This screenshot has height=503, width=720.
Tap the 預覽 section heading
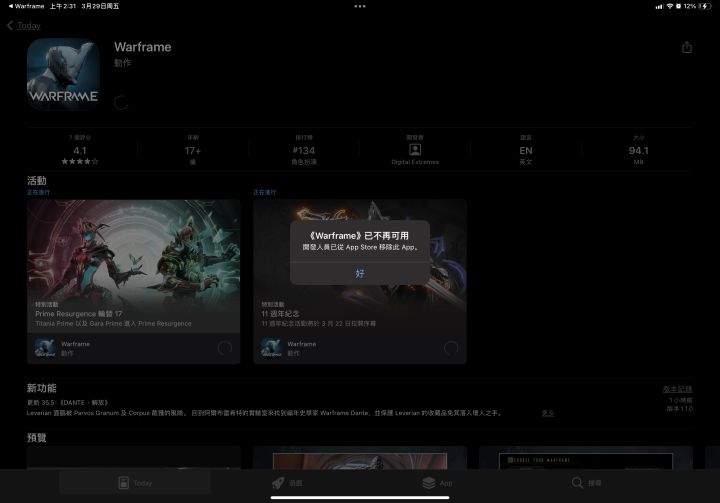[x=37, y=438]
